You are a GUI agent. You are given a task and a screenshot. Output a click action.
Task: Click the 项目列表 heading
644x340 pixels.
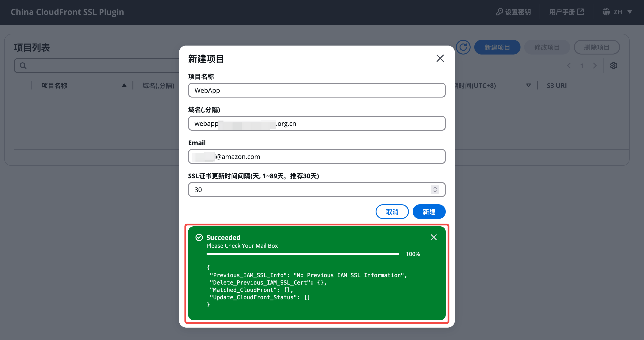pos(32,47)
